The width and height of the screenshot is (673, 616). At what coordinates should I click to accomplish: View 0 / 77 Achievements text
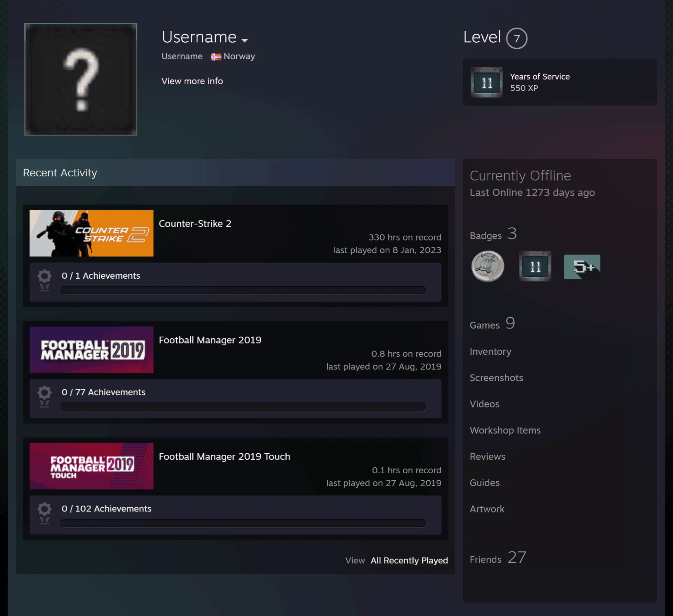tap(103, 392)
